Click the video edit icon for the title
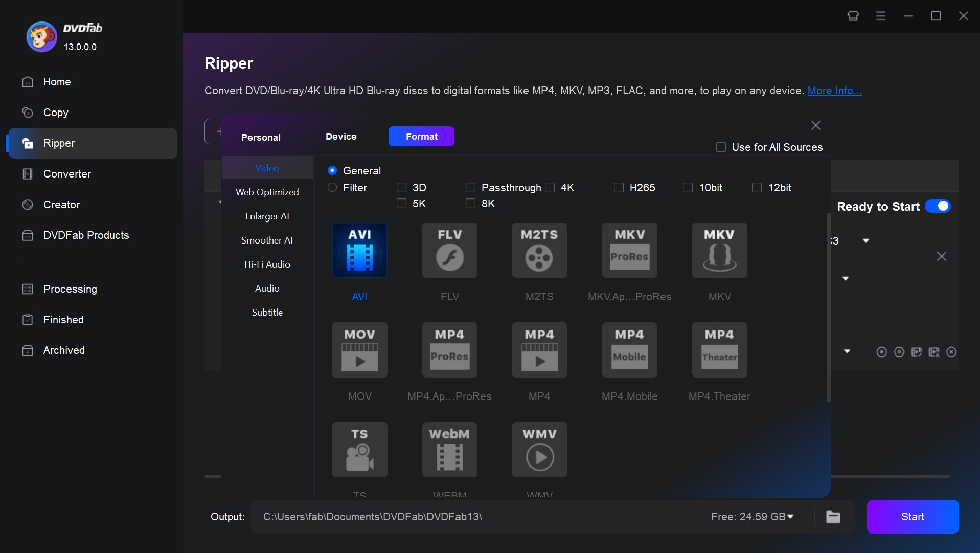 917,352
